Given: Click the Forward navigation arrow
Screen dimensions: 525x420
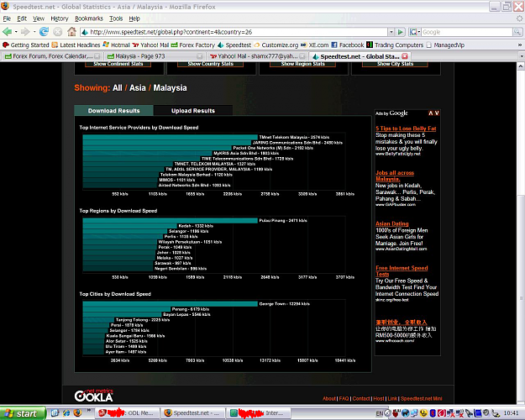Looking at the screenshot, I should 25,32.
